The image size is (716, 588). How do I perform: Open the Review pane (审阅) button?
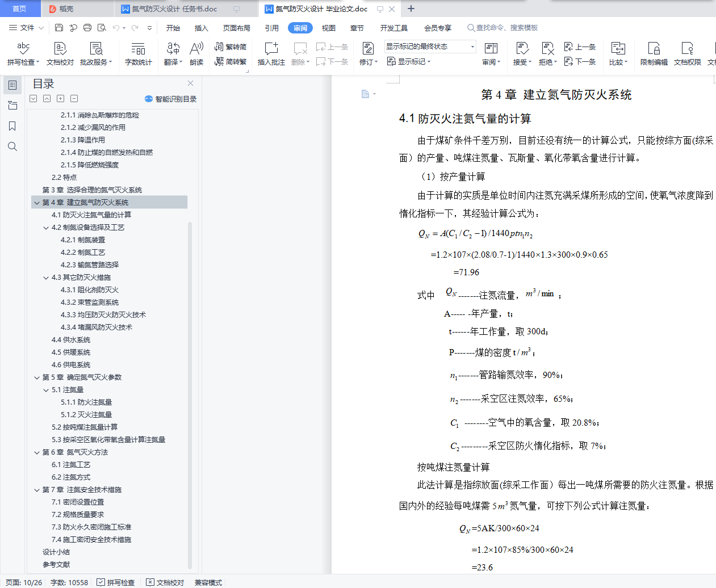tap(491, 54)
